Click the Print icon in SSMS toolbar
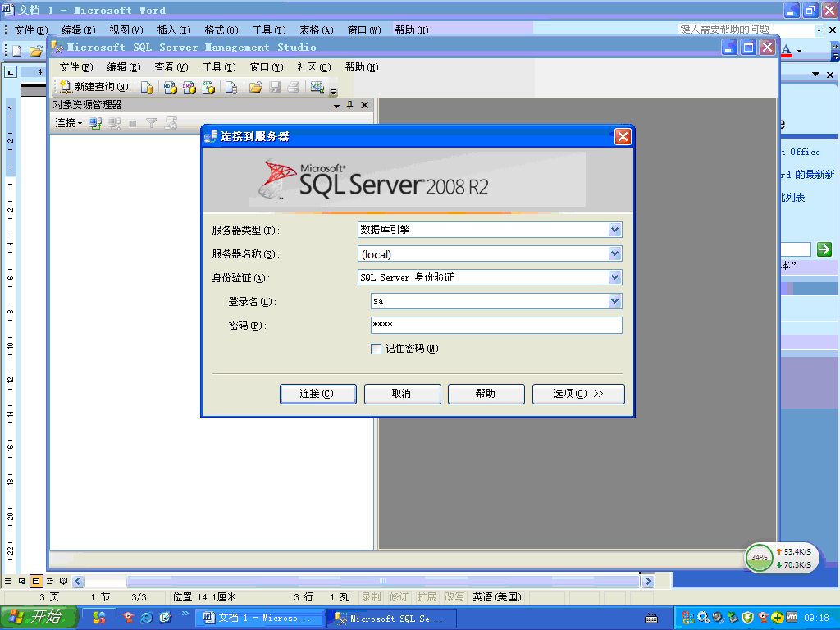Screen dimensions: 840x630 [293, 87]
